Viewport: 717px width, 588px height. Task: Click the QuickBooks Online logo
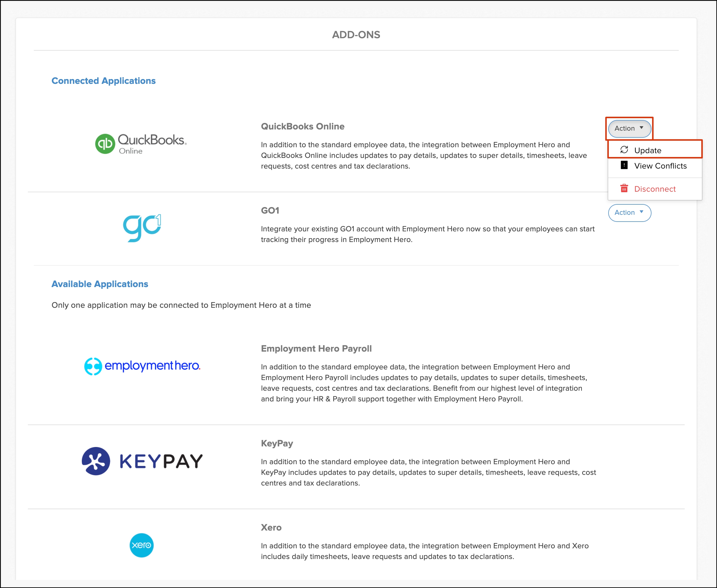coord(140,144)
